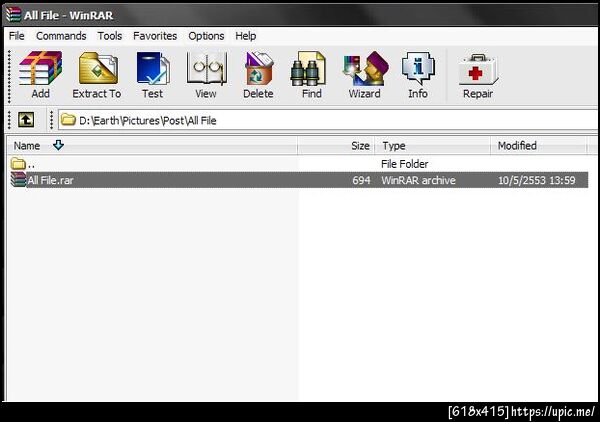This screenshot has width=600, height=422.
Task: Sort by Name column header
Action: (x=152, y=145)
